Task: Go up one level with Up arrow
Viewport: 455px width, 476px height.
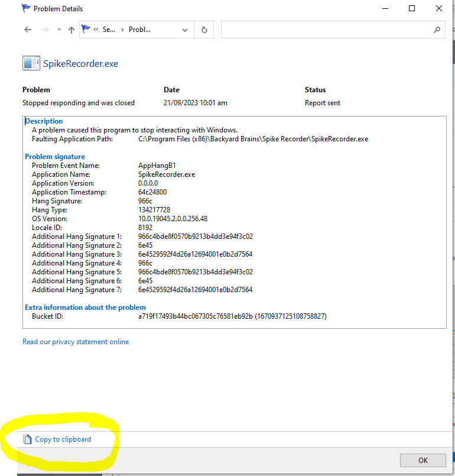Action: click(x=71, y=30)
